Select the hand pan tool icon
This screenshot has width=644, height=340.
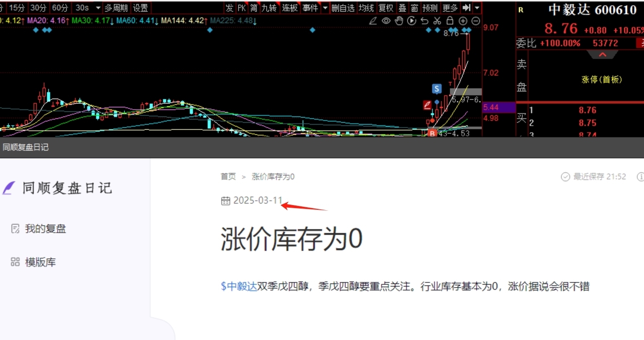click(x=399, y=21)
